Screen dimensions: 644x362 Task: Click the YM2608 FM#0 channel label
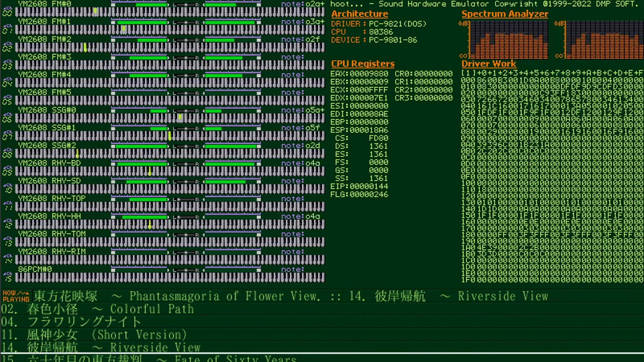[x=45, y=4]
